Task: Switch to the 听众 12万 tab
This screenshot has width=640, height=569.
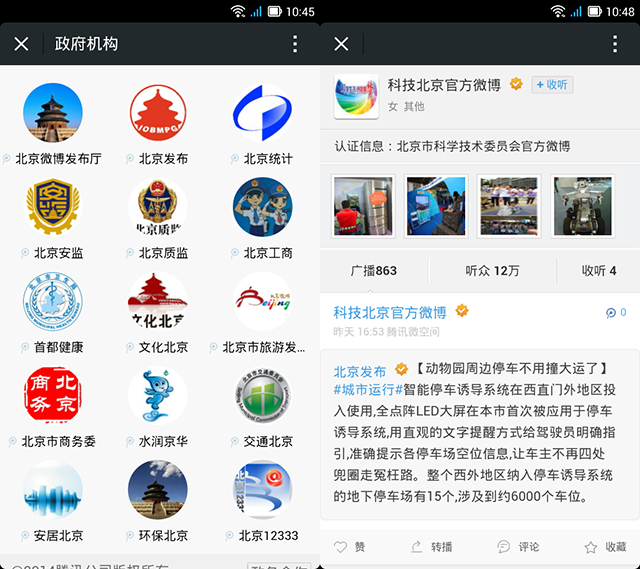Action: (x=493, y=271)
